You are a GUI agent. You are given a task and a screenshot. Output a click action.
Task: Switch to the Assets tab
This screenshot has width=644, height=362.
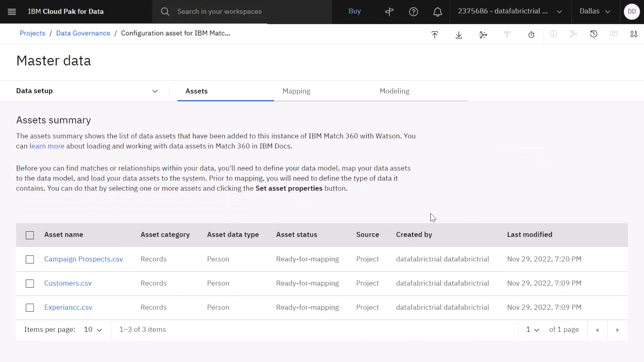[x=225, y=91]
